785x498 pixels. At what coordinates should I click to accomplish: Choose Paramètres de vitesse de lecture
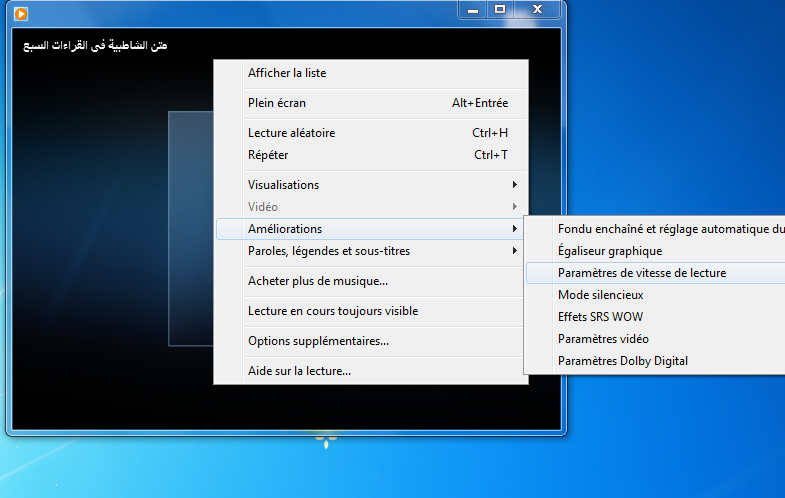tap(656, 273)
